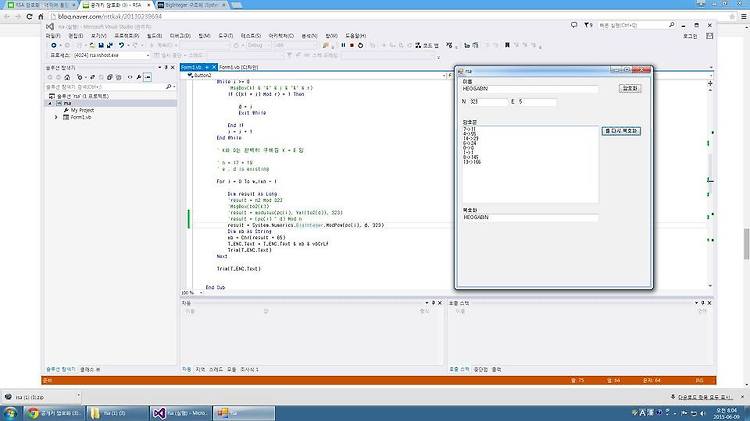750x421 pixels.
Task: Open the feedback speech-bubble icon
Action: [574, 25]
